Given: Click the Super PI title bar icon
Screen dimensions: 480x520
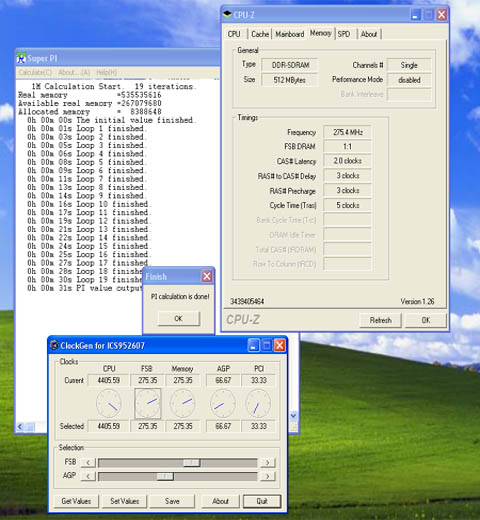Looking at the screenshot, I should click(x=21, y=58).
